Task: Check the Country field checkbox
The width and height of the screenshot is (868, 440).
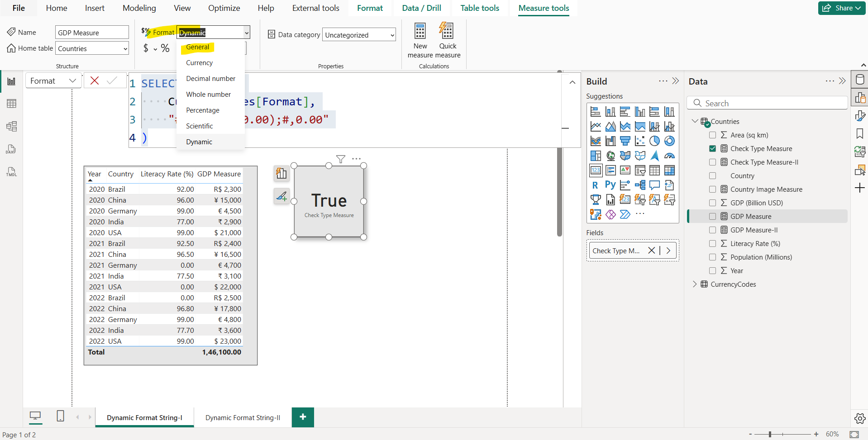Action: (713, 175)
